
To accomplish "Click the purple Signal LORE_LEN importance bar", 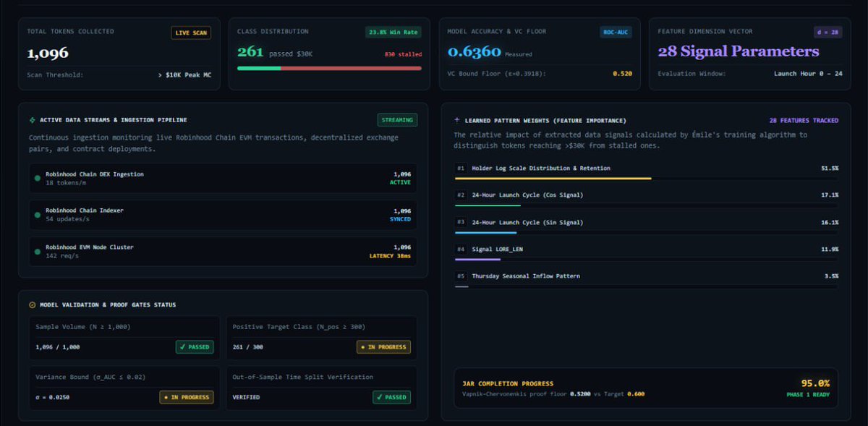I will click(477, 259).
